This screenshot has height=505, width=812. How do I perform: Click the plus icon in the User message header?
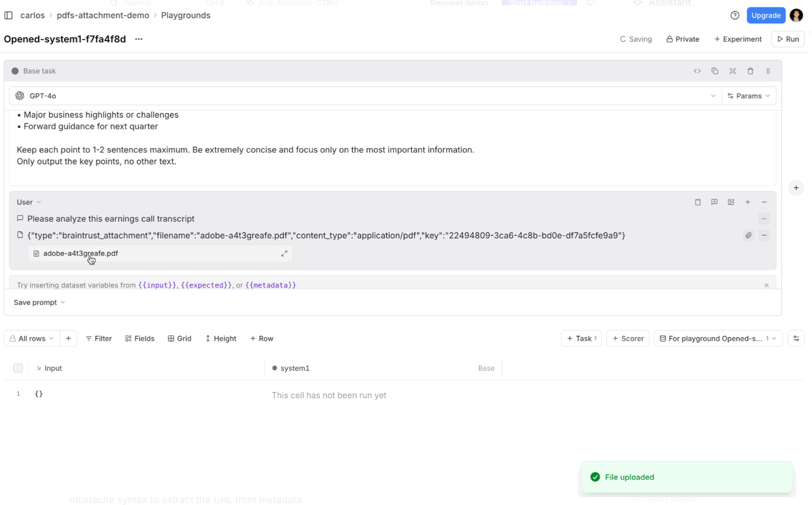pos(747,202)
